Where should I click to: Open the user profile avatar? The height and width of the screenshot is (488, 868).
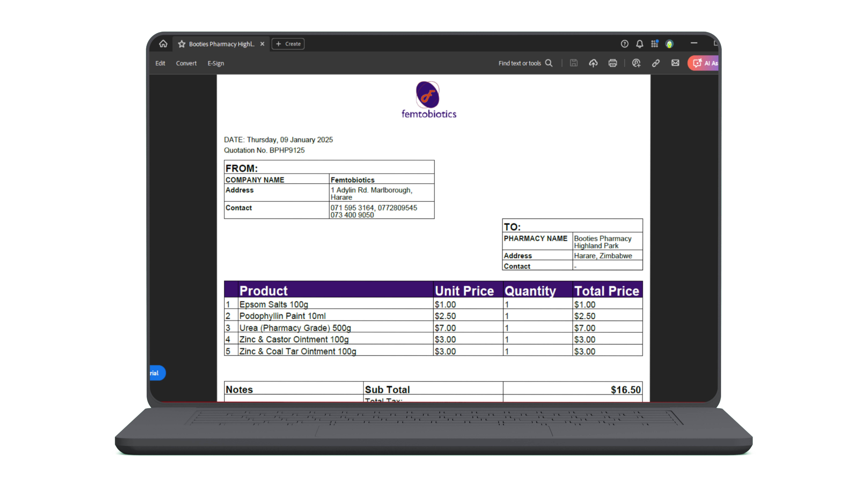[669, 44]
